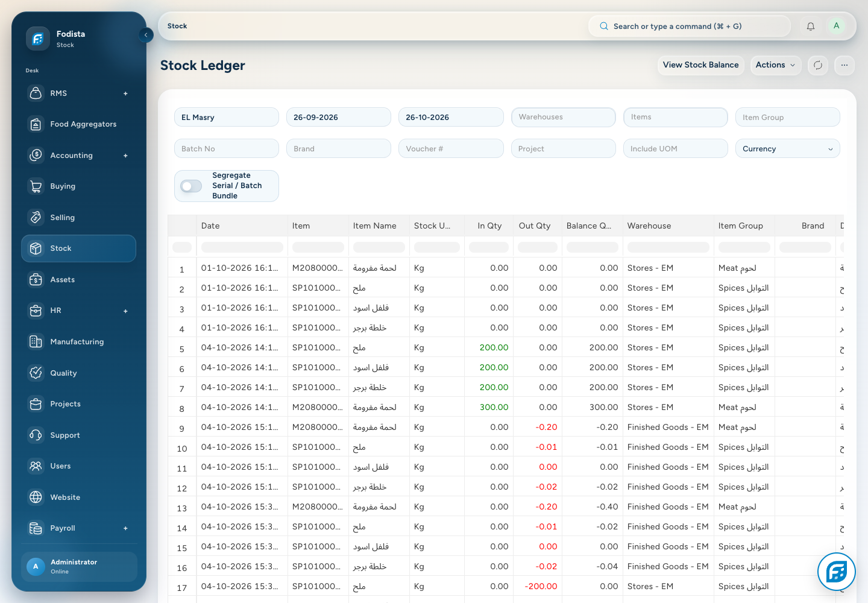The width and height of the screenshot is (868, 603).
Task: Click View Stock Balance button
Action: coord(700,65)
